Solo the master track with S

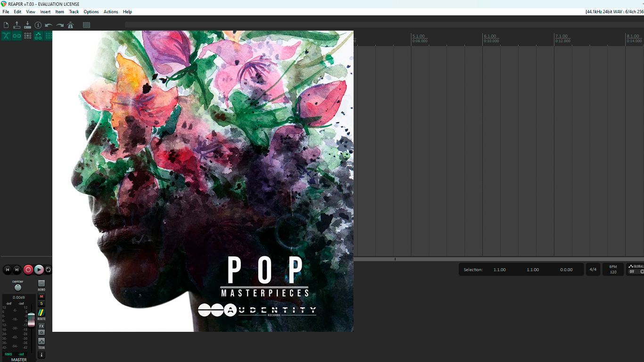41,304
